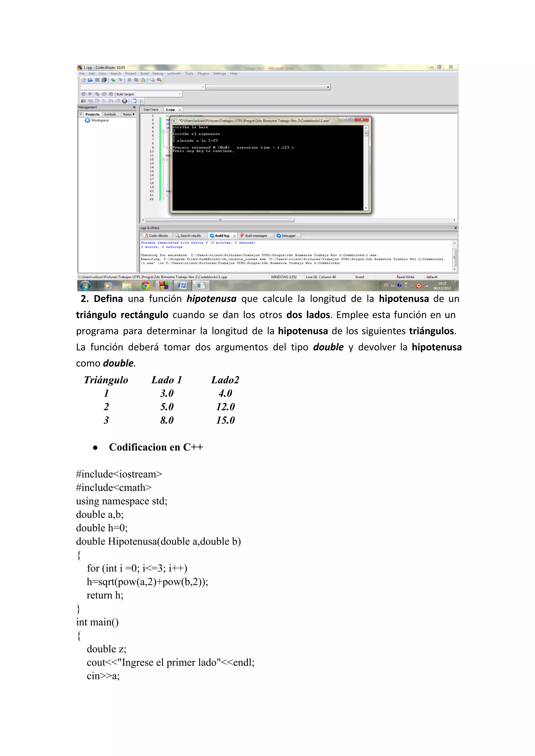Open the File menu
Viewport: 535px width, 756px height.
82,73
